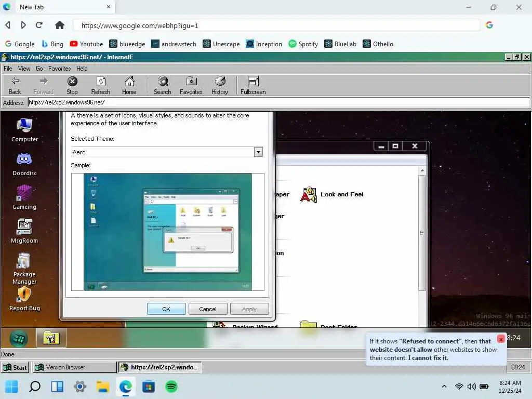Click the Stop toolbar button
Screen dimensions: 532x399
[72, 86]
